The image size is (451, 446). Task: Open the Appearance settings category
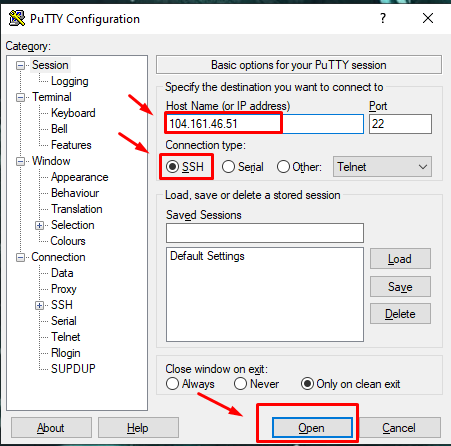80,177
